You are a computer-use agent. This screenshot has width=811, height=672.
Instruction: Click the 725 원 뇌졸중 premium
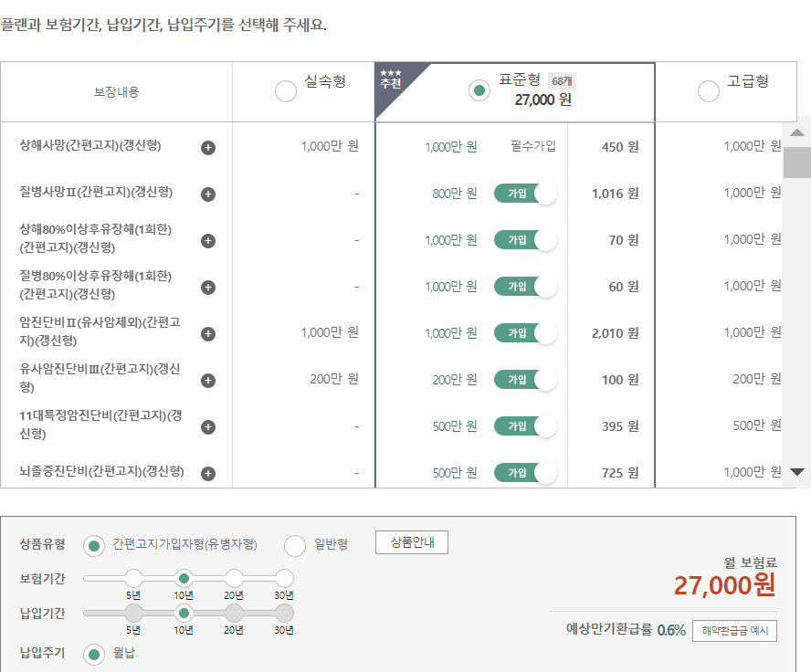620,473
